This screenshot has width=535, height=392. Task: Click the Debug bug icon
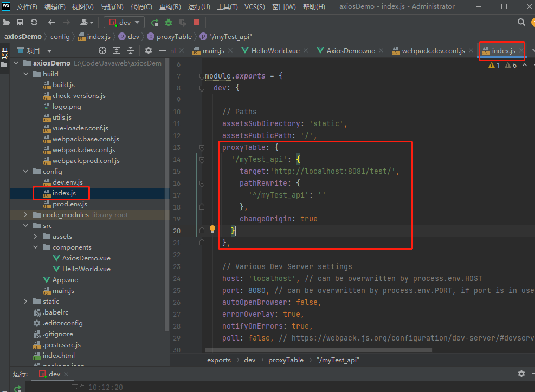tap(169, 23)
